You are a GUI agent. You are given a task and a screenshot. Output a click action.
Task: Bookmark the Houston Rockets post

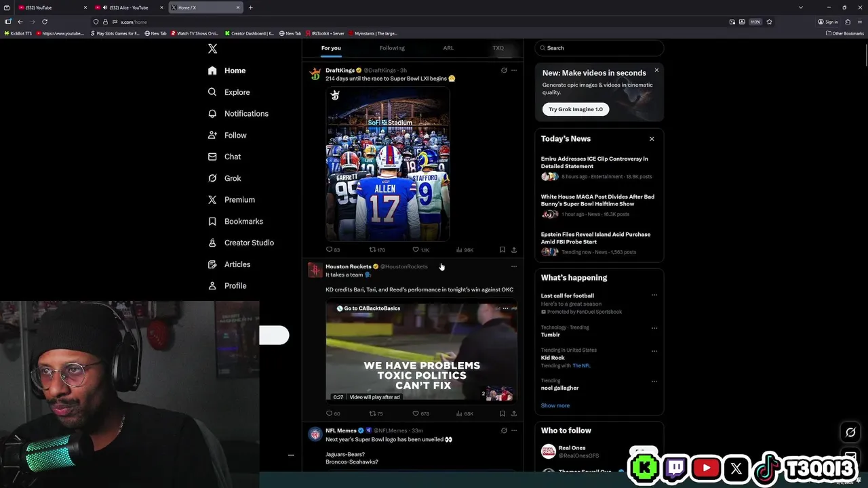[502, 413]
